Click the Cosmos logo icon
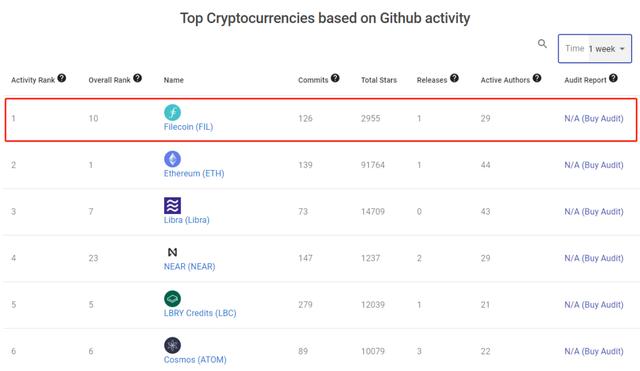Screen dimensions: 640x371 [172, 345]
